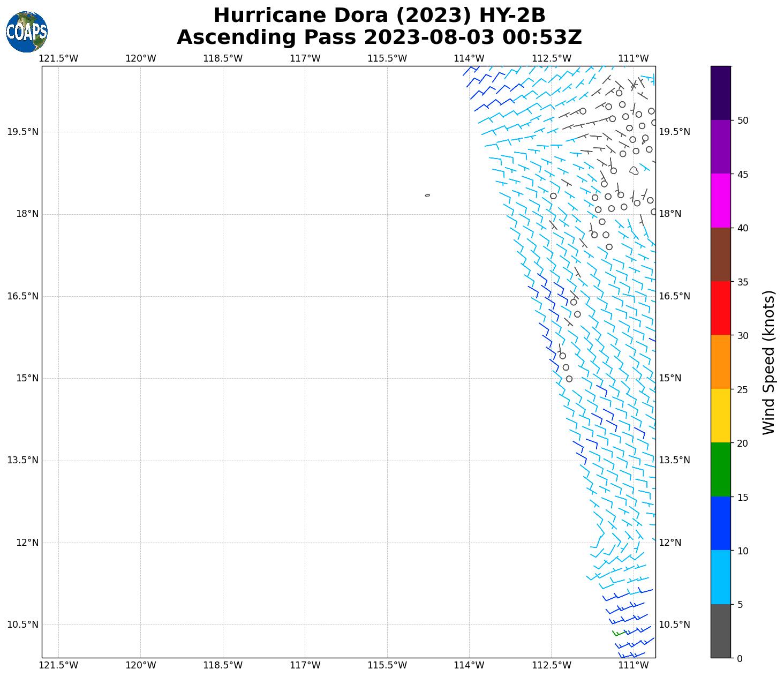Click the 'Hurricane Dora (2023) HY-2B' title line

(x=379, y=16)
